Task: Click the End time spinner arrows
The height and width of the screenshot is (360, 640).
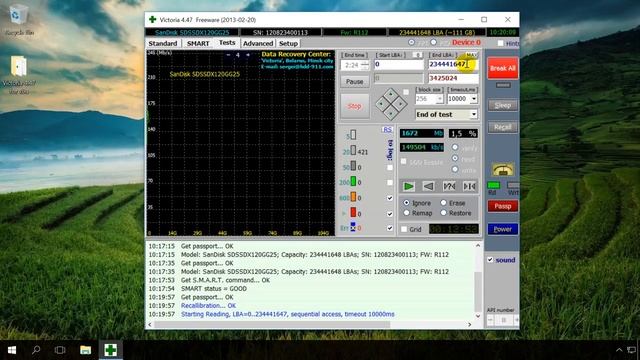Action: click(x=365, y=65)
